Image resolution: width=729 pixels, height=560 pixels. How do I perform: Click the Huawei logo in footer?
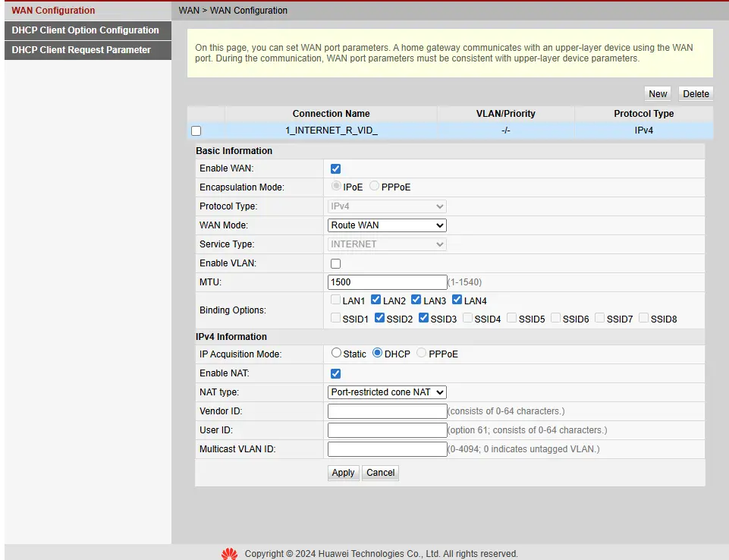[229, 553]
